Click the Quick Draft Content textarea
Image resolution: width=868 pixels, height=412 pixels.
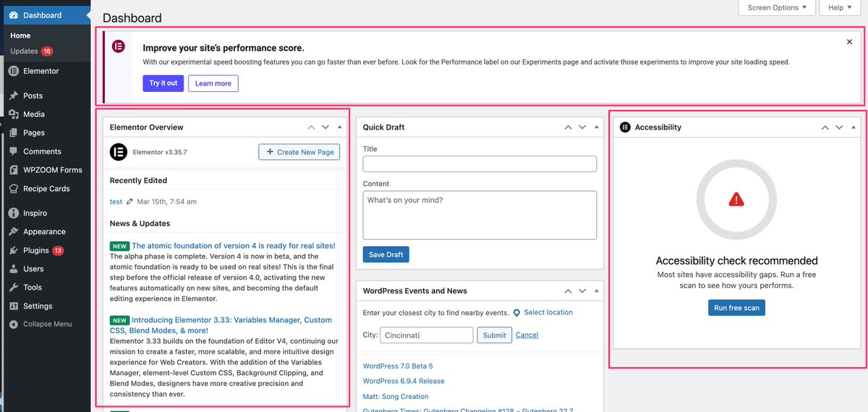pyautogui.click(x=480, y=215)
